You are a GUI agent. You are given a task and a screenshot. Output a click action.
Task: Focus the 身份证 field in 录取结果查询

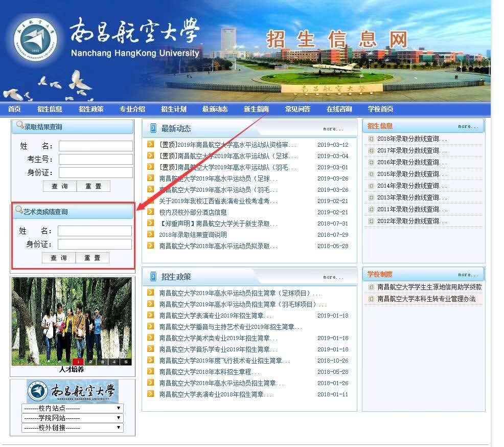click(x=96, y=172)
